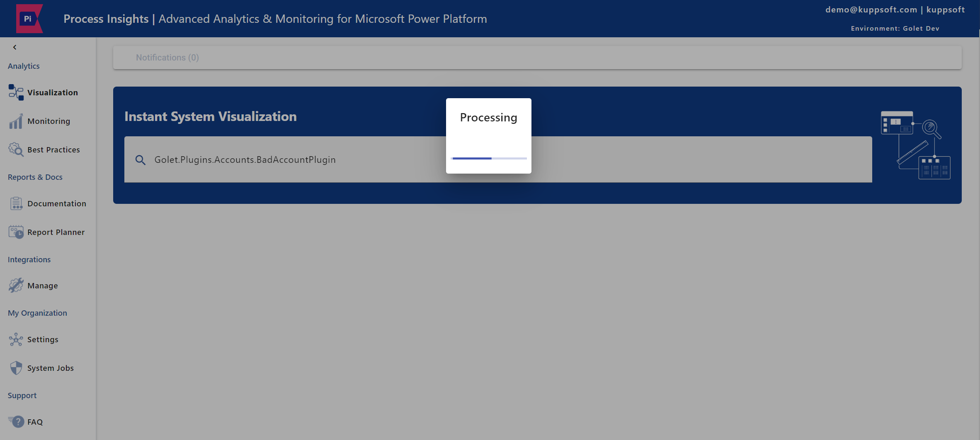Click the Best Practices gear-search icon
This screenshot has width=980, height=440.
16,150
